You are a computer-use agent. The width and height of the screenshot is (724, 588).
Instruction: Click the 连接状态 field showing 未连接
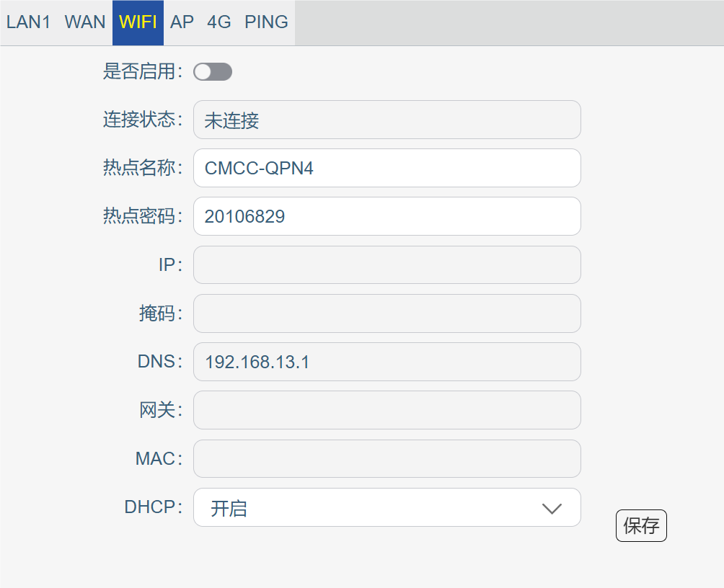pyautogui.click(x=387, y=120)
